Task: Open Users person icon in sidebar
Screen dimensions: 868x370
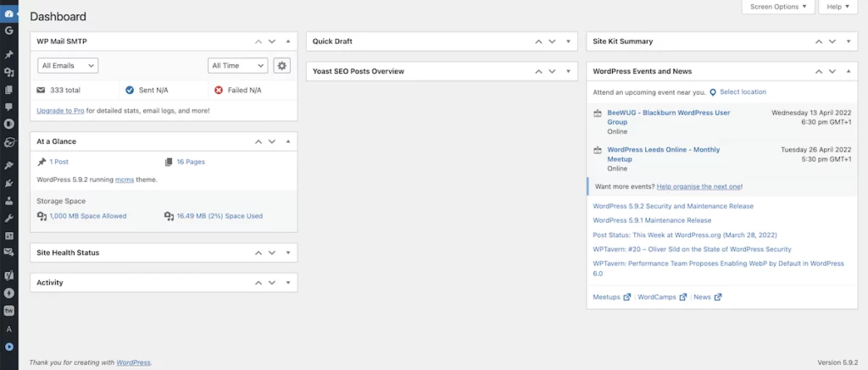Action: pyautogui.click(x=8, y=201)
